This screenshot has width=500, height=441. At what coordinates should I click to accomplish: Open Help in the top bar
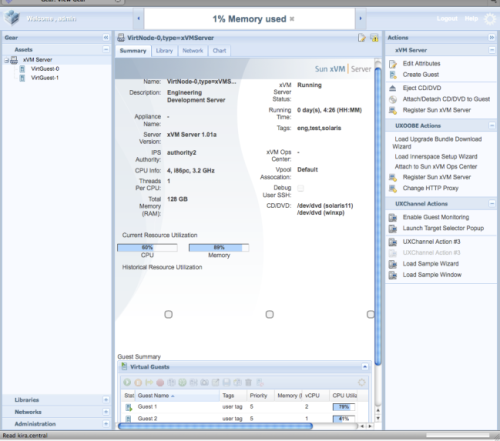tap(471, 19)
